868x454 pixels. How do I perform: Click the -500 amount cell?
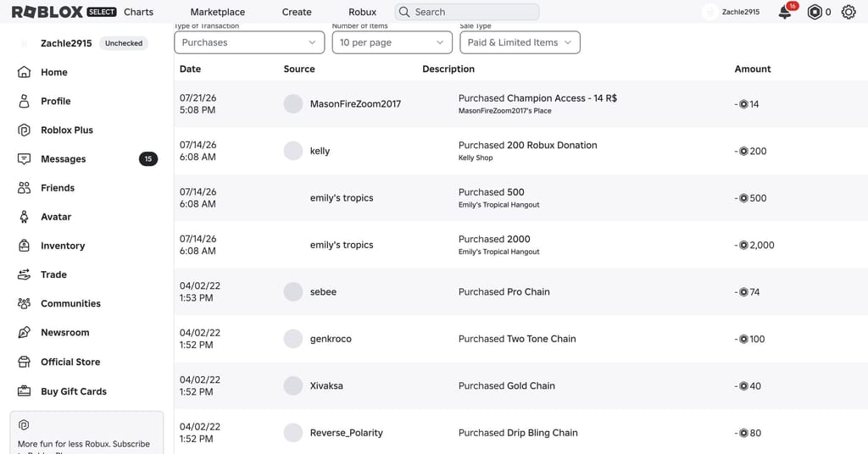click(751, 198)
